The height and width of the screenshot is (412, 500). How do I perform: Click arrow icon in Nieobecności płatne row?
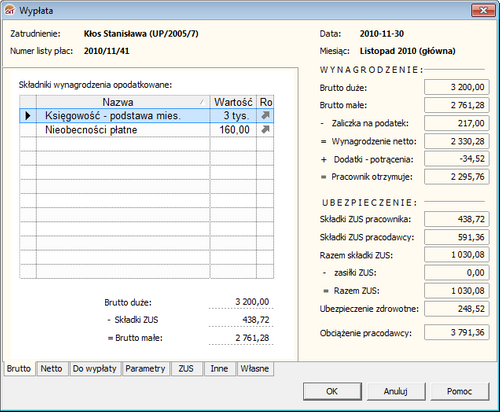pyautogui.click(x=265, y=129)
